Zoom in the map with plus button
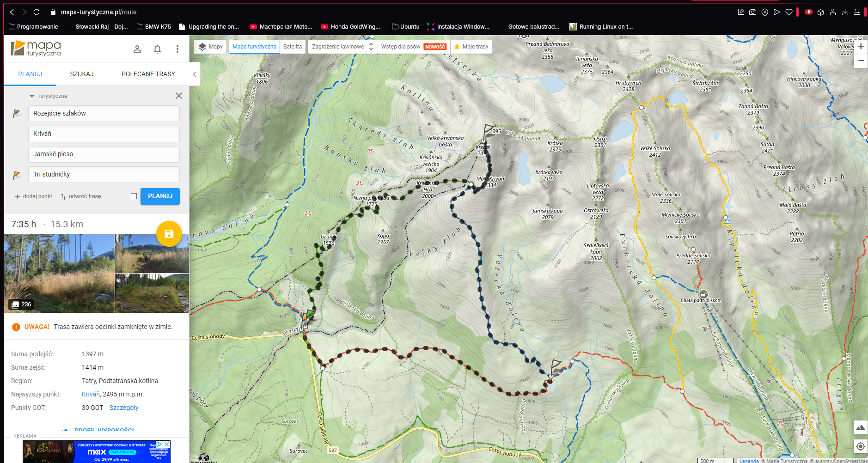The image size is (868, 463). [861, 46]
